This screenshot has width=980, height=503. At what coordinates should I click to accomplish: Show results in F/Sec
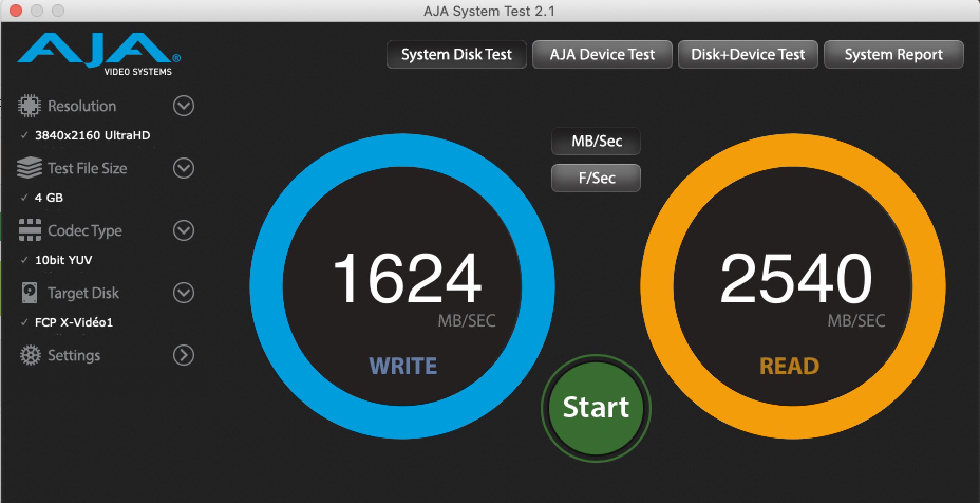coord(596,178)
